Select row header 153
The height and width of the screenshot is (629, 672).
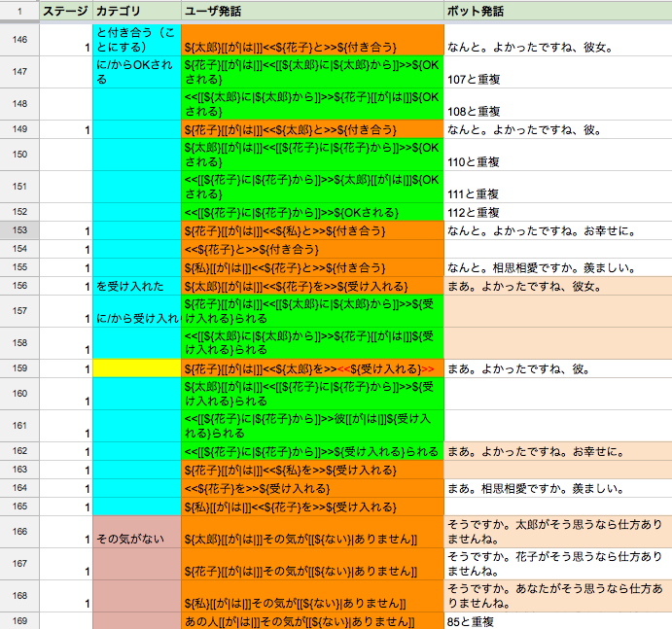click(19, 230)
